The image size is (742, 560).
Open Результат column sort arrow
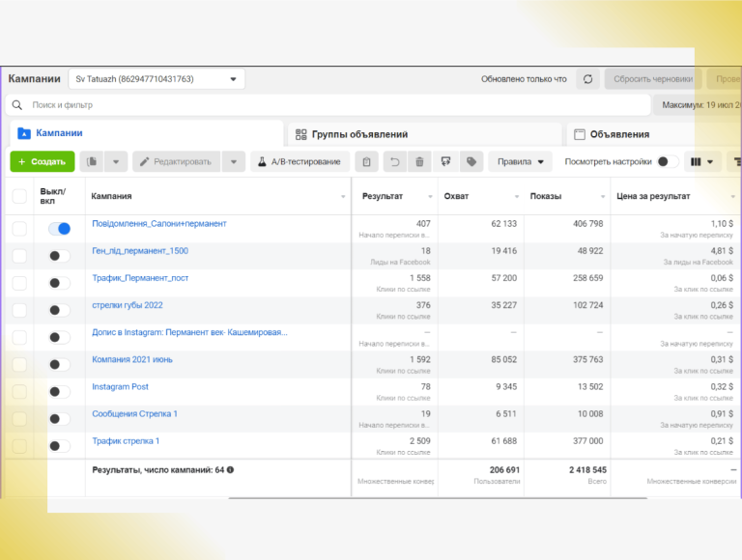[430, 196]
